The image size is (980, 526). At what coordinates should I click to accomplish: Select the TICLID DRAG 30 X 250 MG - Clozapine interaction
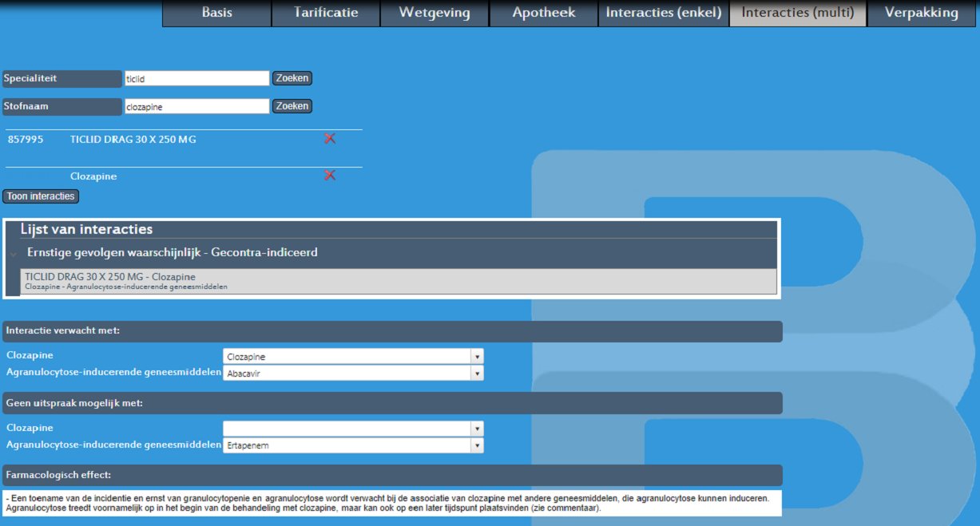399,281
